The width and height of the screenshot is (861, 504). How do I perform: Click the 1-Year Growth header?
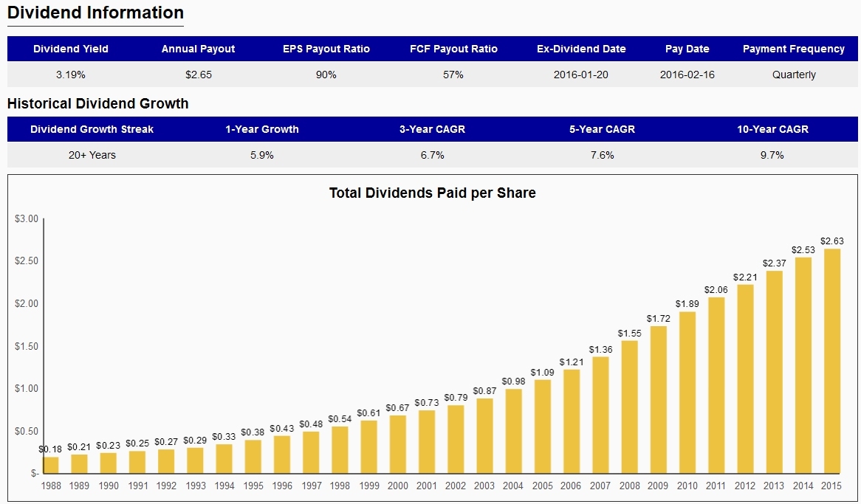coord(262,130)
